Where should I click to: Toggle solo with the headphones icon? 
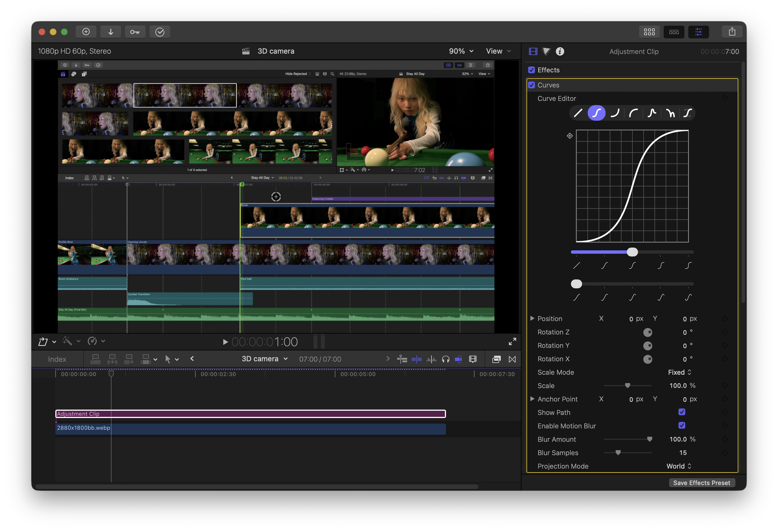445,359
